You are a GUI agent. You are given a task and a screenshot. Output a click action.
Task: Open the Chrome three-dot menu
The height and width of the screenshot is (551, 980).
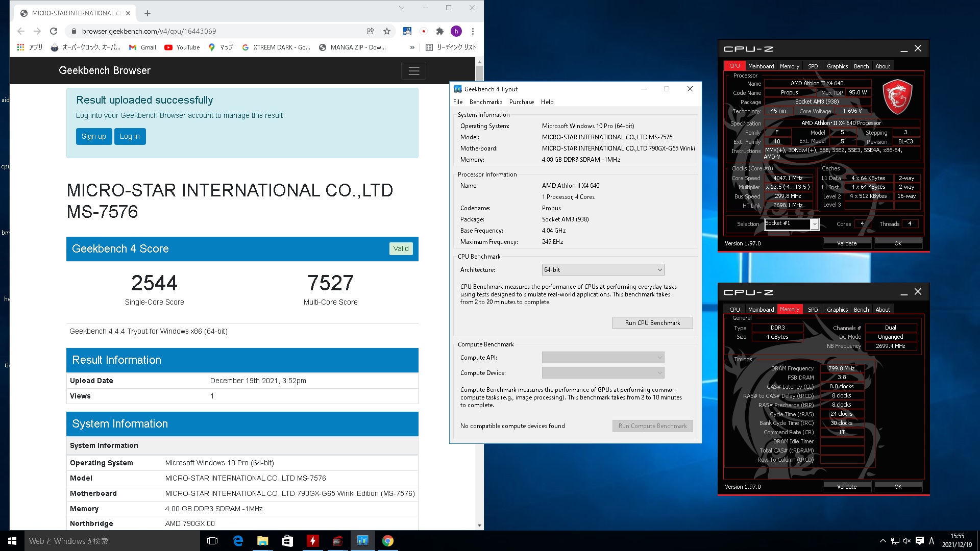coord(473,31)
